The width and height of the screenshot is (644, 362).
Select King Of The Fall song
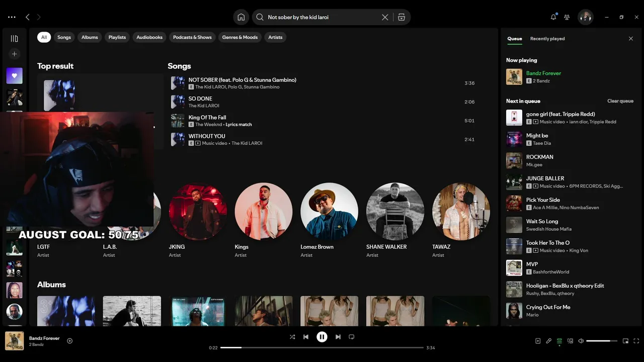[x=324, y=121]
